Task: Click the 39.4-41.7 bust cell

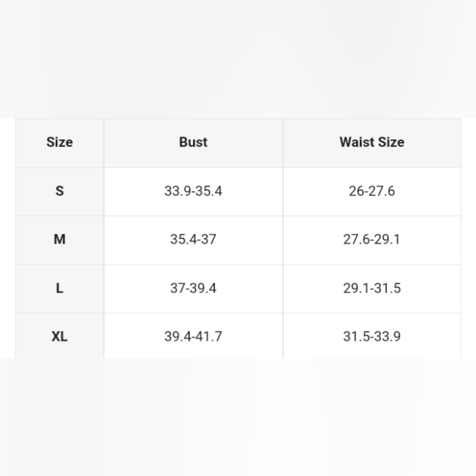Action: [193, 337]
